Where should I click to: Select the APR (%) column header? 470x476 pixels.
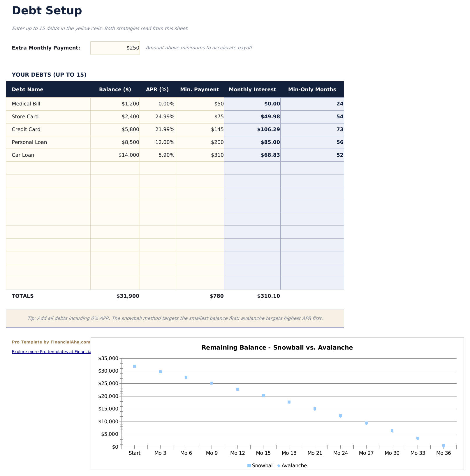coord(157,89)
